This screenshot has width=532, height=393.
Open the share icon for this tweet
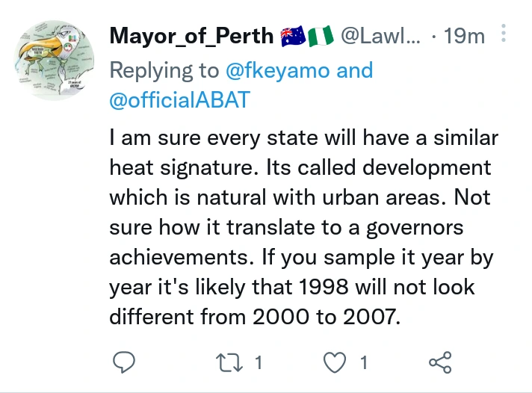(x=440, y=363)
